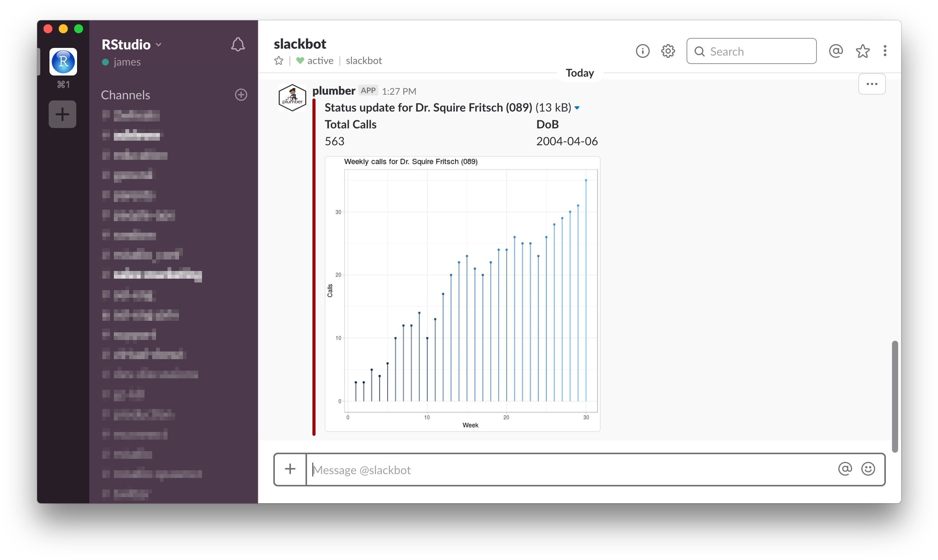Open starred items in header

coord(862,51)
